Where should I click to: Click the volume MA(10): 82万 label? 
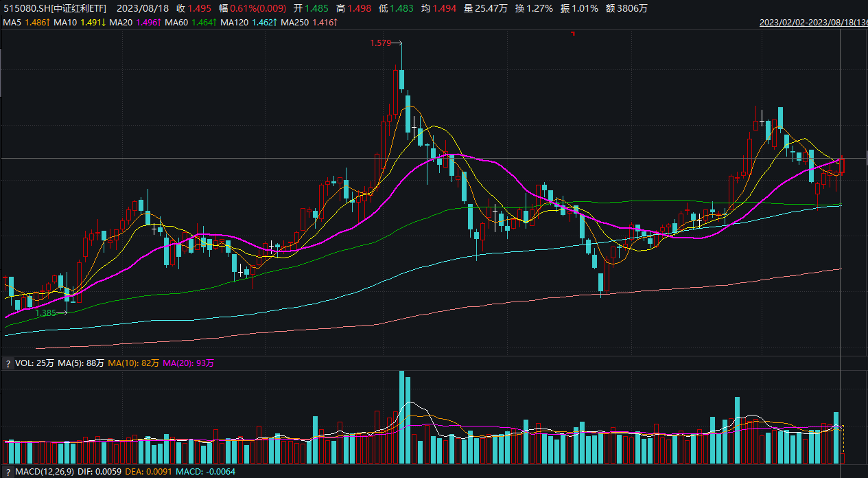pos(133,363)
